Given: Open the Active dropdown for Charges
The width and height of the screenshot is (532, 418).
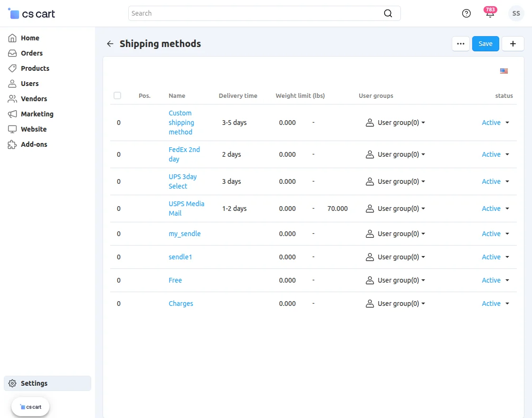Looking at the screenshot, I should click(x=495, y=304).
